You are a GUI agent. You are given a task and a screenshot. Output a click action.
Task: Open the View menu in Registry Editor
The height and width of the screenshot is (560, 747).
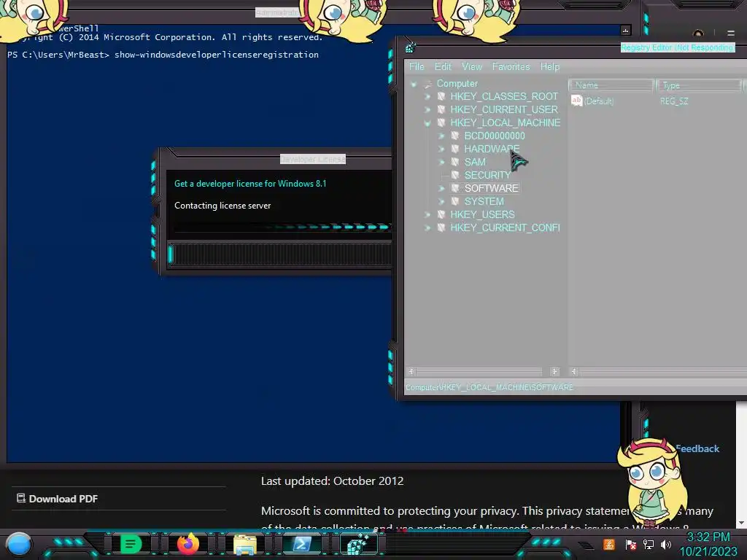pyautogui.click(x=472, y=66)
